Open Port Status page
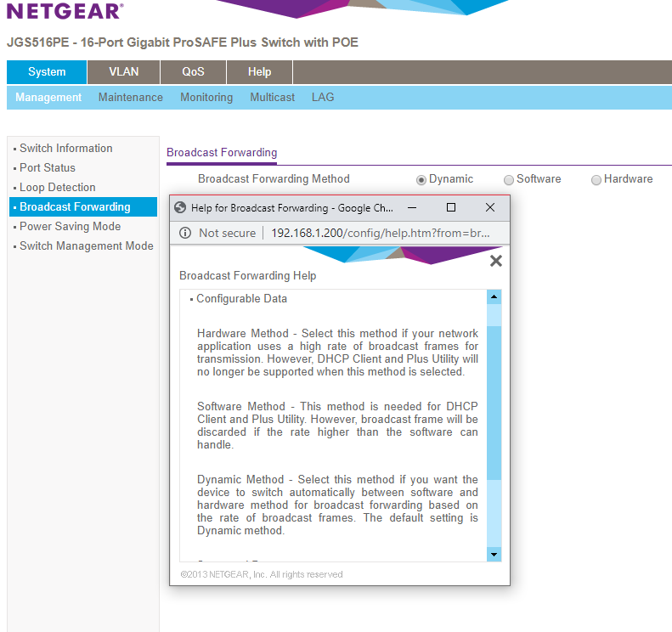 point(48,168)
